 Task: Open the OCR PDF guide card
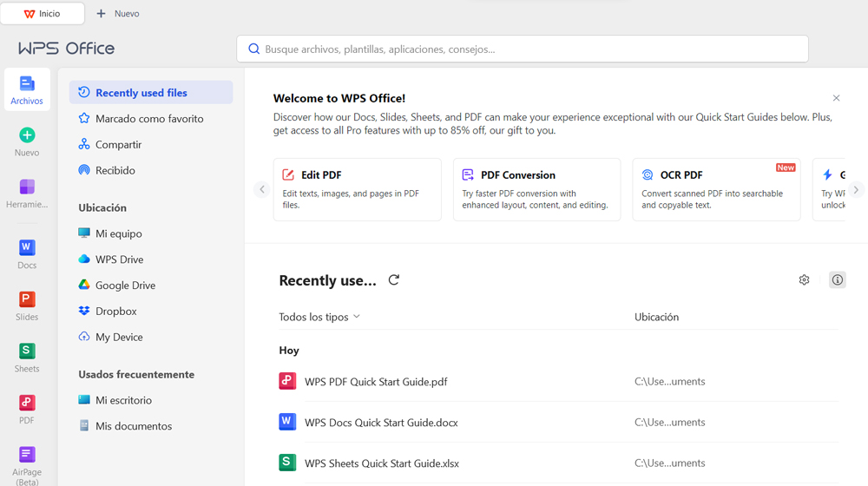(x=716, y=189)
